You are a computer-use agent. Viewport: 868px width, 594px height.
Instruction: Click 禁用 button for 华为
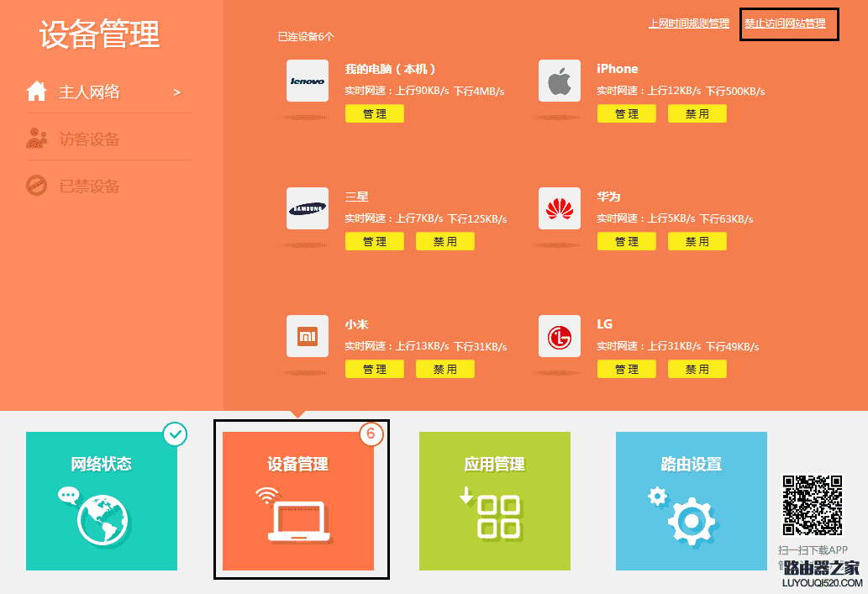click(697, 241)
